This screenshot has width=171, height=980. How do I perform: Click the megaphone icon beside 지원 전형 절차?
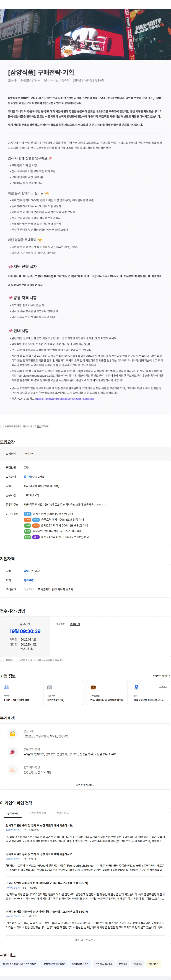point(10,266)
